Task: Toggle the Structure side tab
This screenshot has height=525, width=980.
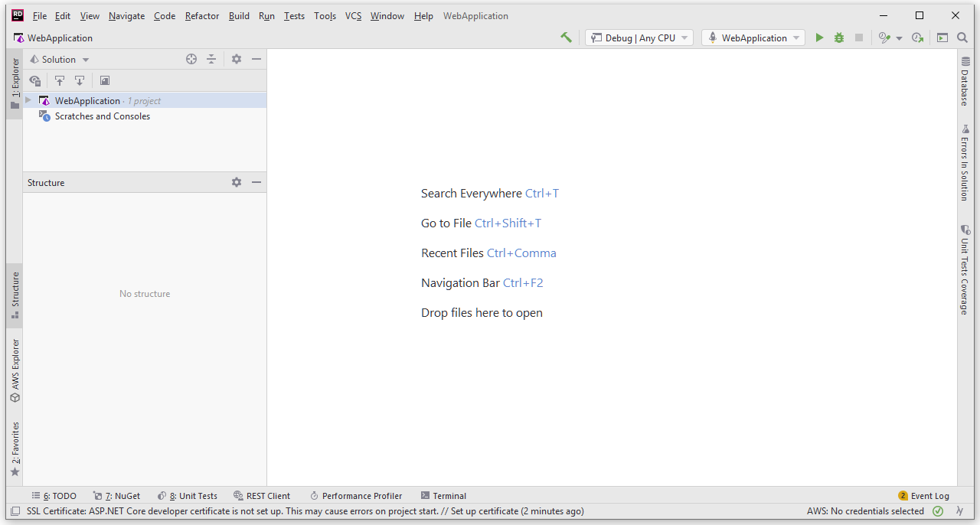Action: [x=15, y=295]
